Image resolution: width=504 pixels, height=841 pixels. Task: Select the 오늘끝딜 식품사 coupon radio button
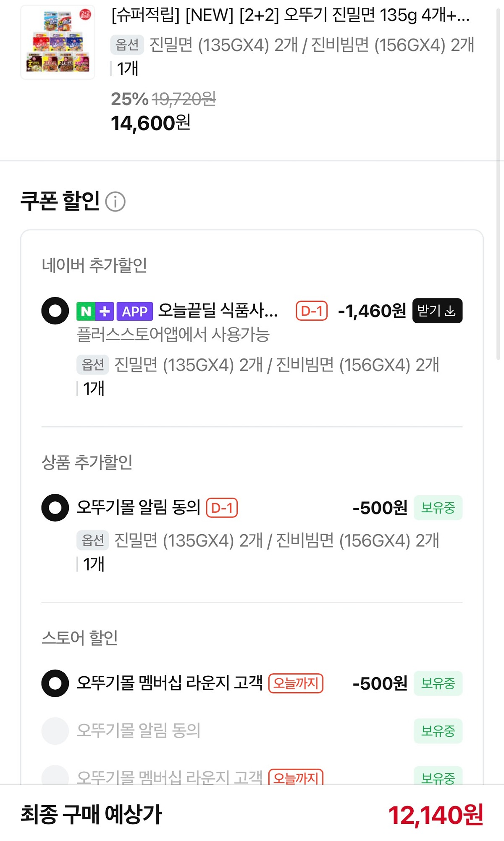[55, 311]
